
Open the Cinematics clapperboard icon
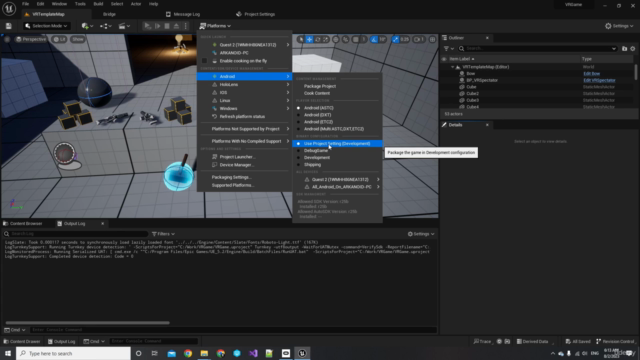tap(124, 26)
